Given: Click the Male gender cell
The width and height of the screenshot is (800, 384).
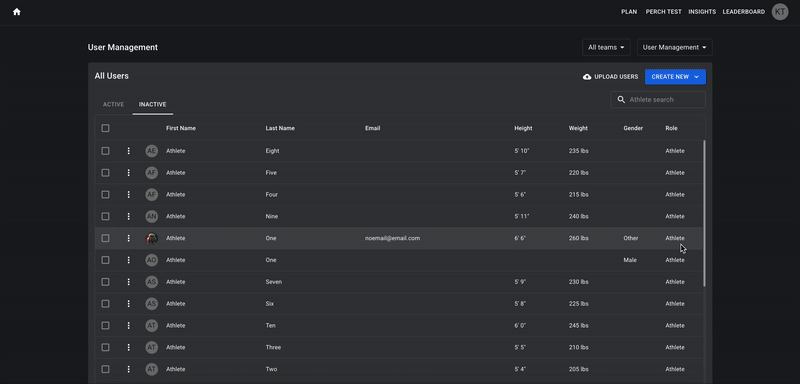Looking at the screenshot, I should coord(630,260).
